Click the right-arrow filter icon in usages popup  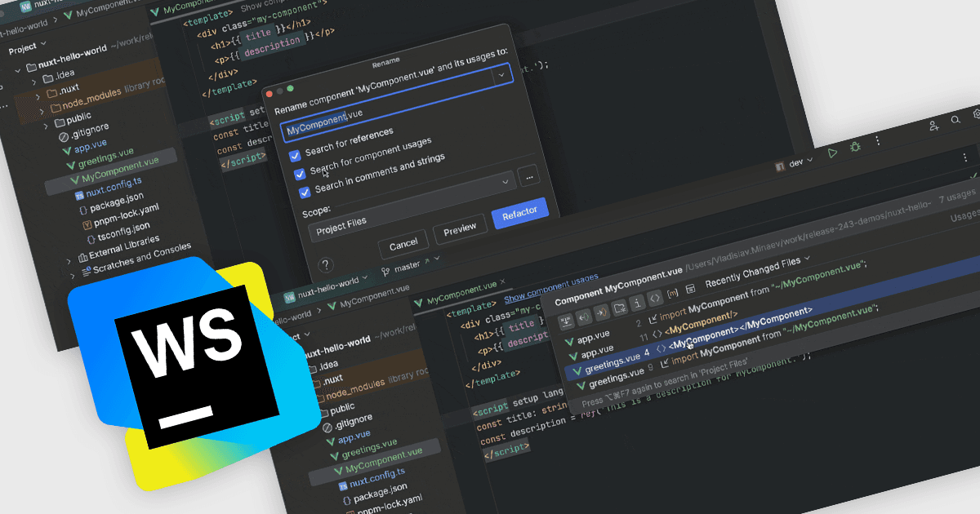601,313
